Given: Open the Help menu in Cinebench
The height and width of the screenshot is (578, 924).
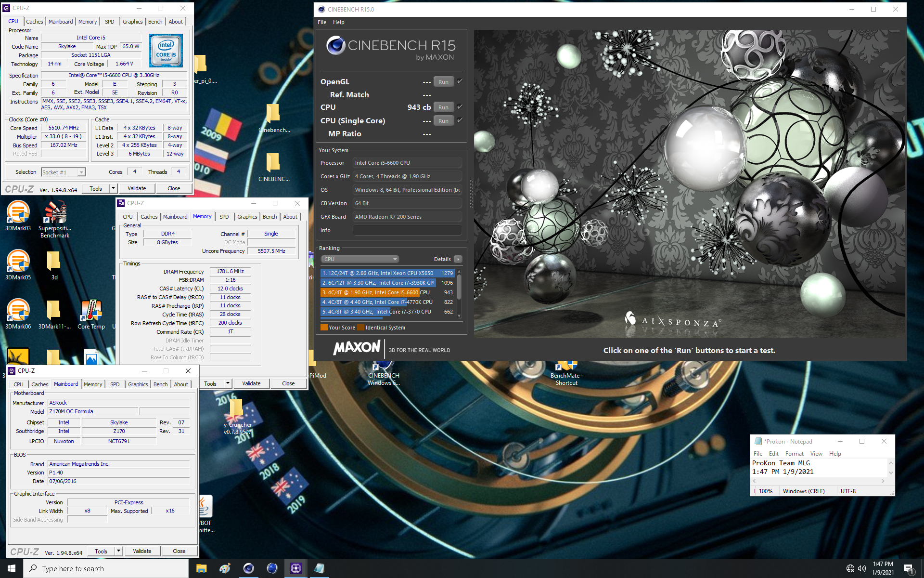Looking at the screenshot, I should [x=339, y=22].
